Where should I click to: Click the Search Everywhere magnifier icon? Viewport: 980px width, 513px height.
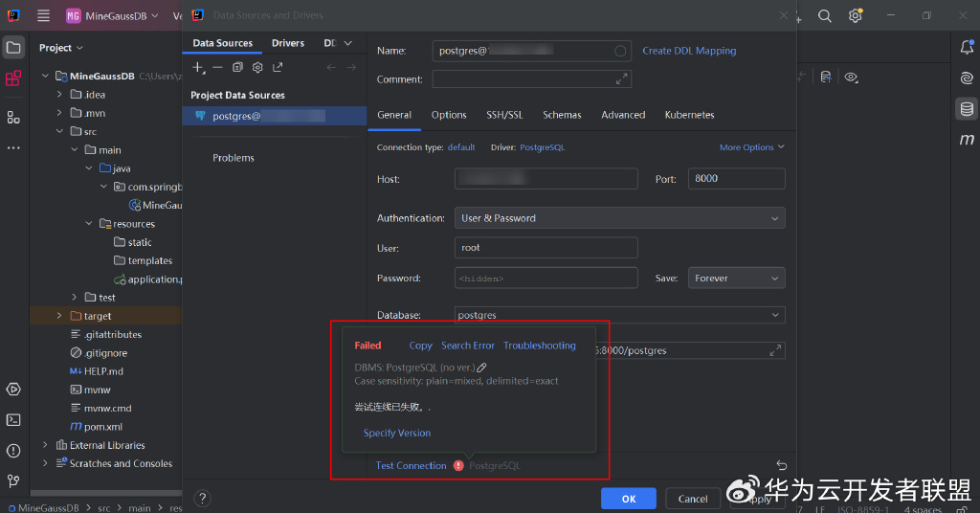coord(824,15)
